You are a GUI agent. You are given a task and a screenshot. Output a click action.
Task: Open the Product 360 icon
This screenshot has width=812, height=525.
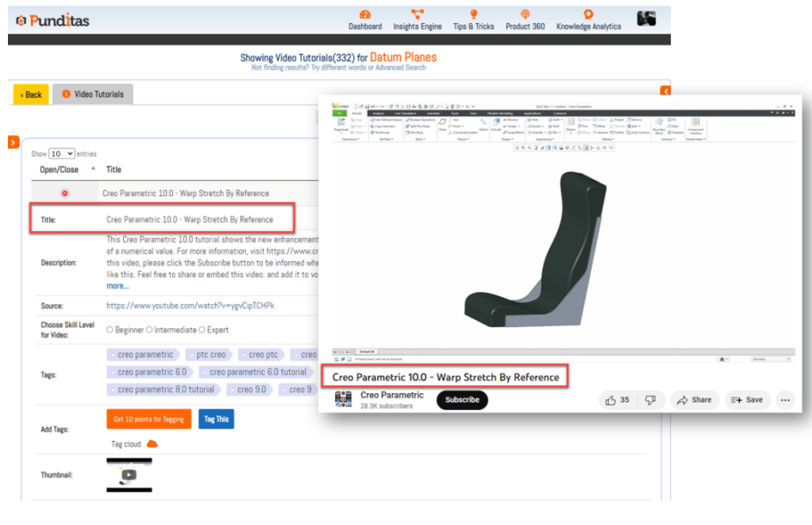coord(525,14)
